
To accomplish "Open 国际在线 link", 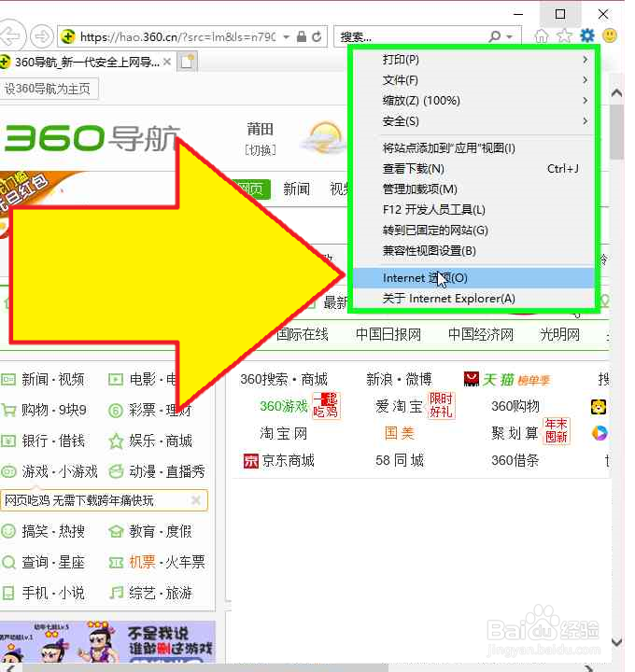I will coord(302,334).
